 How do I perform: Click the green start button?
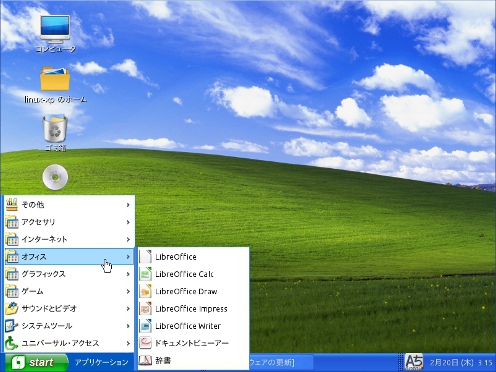click(36, 362)
